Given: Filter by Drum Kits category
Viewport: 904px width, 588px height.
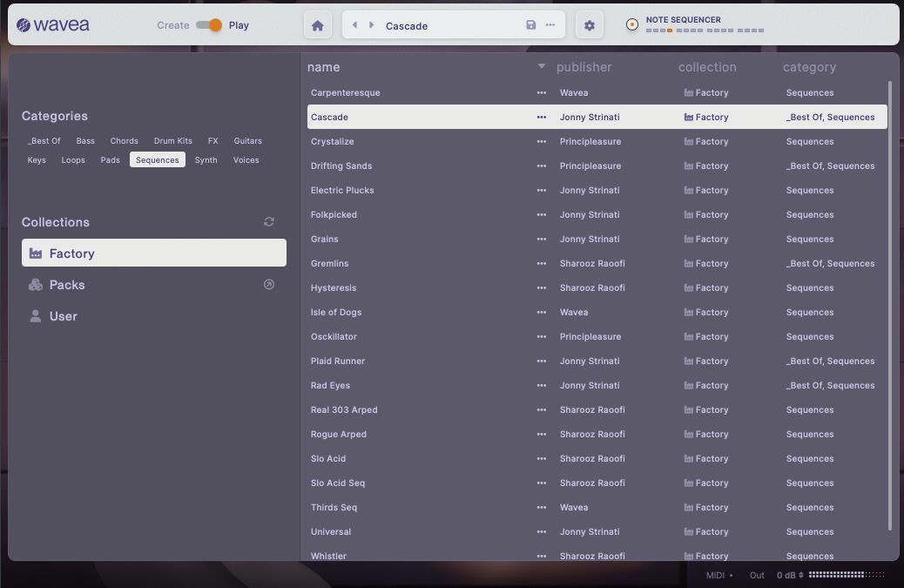Looking at the screenshot, I should 173,140.
